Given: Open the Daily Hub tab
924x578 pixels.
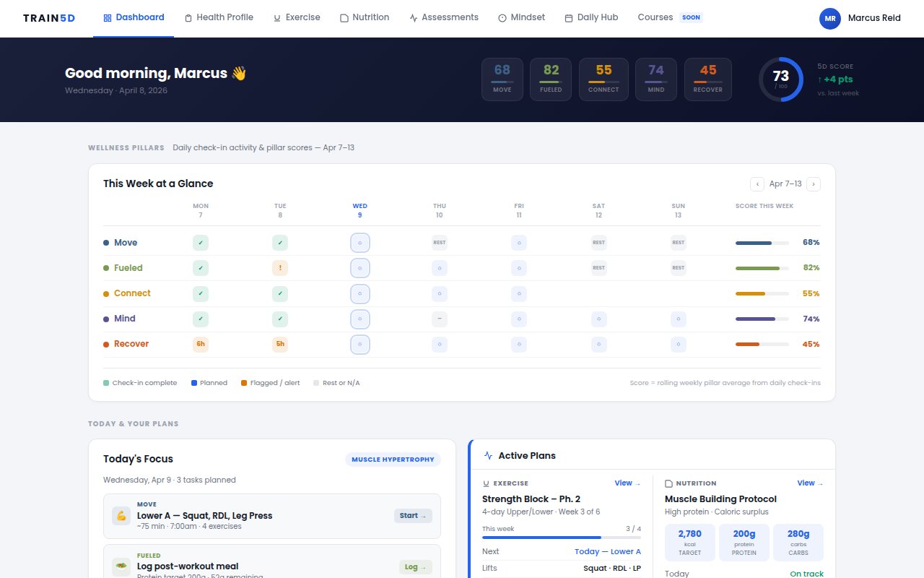Looking at the screenshot, I should point(591,17).
